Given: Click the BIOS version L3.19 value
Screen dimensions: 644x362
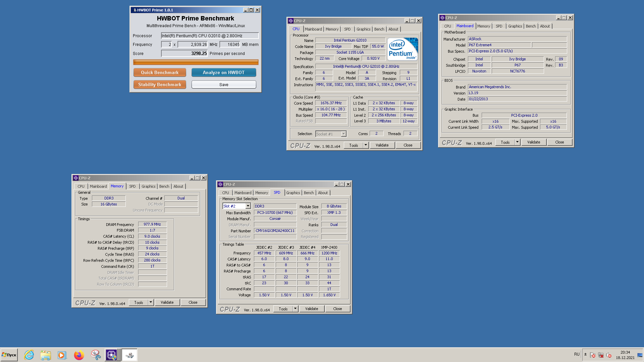Looking at the screenshot, I should pyautogui.click(x=517, y=93).
